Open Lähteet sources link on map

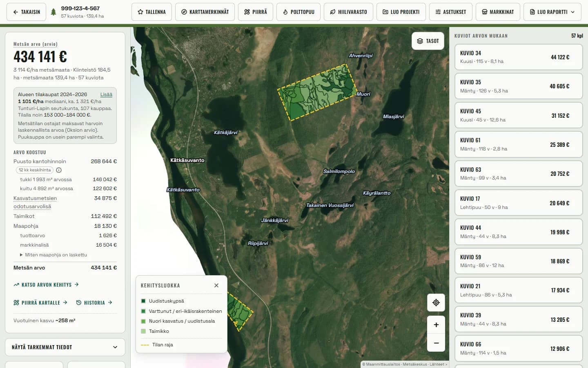(438, 364)
